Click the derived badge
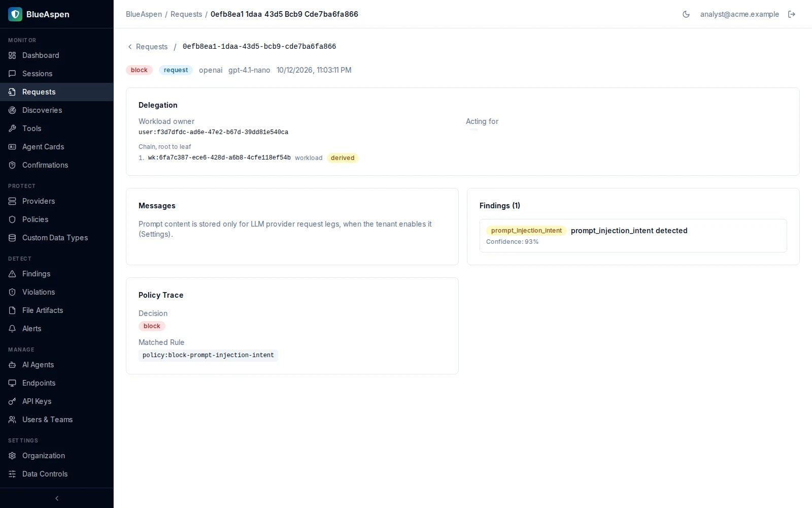Image resolution: width=812 pixels, height=508 pixels. click(343, 158)
